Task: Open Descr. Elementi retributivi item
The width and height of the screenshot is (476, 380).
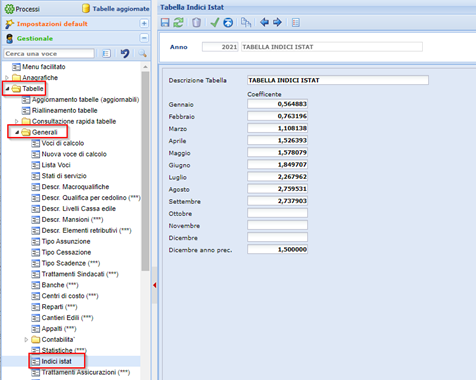Action: (81, 231)
